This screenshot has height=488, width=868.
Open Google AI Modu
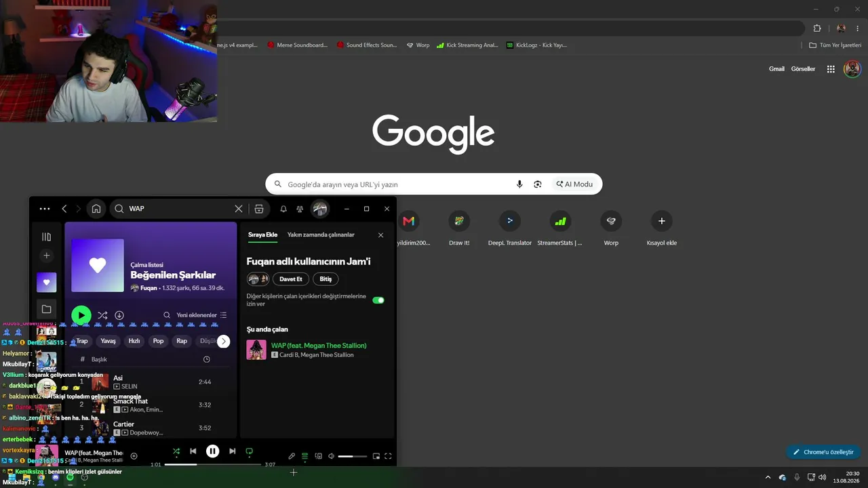click(x=574, y=184)
